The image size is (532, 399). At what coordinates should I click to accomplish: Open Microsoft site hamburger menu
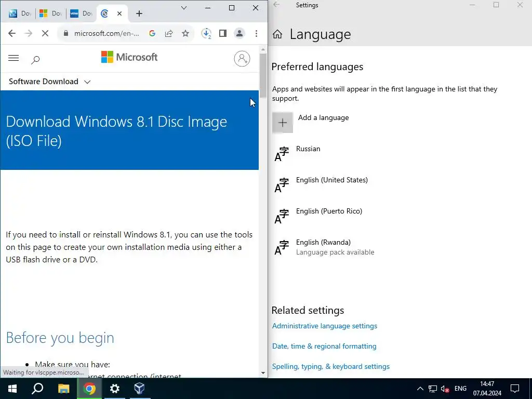(x=14, y=58)
